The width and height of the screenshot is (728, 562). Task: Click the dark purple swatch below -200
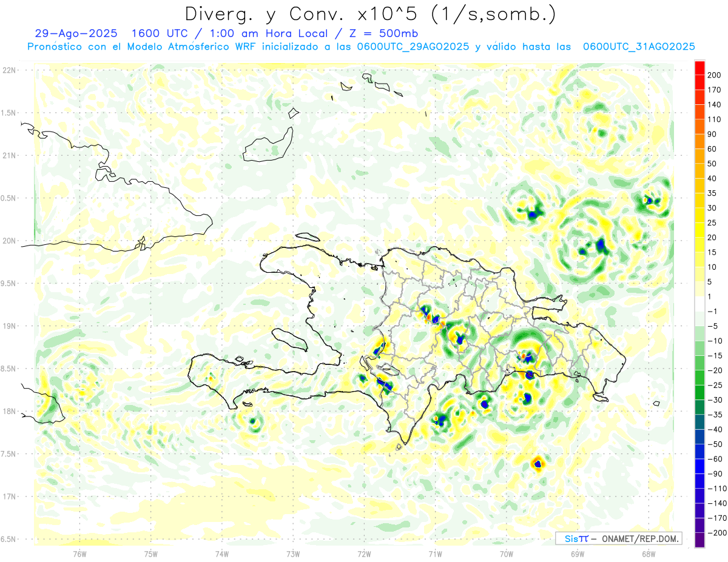click(699, 541)
